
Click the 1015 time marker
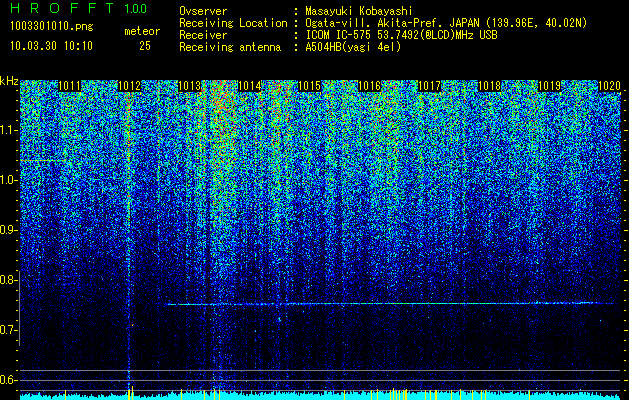click(x=310, y=86)
